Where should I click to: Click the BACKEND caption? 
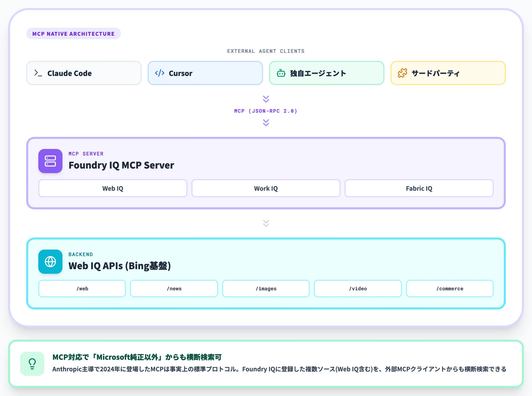[x=81, y=254]
